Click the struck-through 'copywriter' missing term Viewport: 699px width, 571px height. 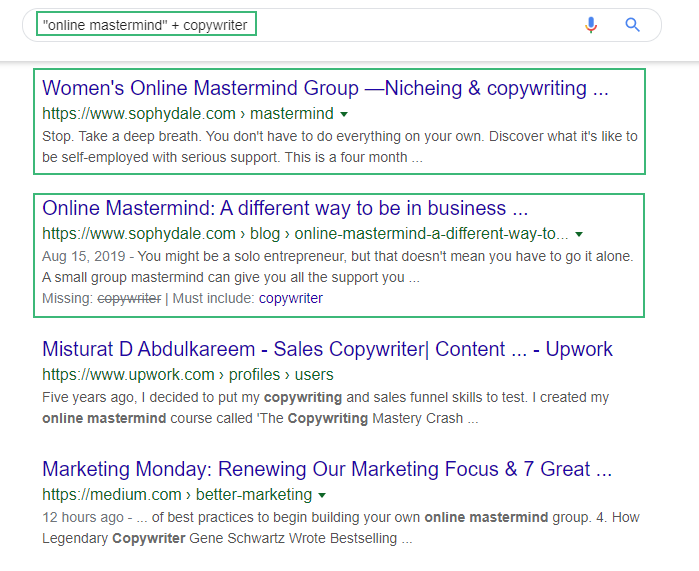pos(129,298)
